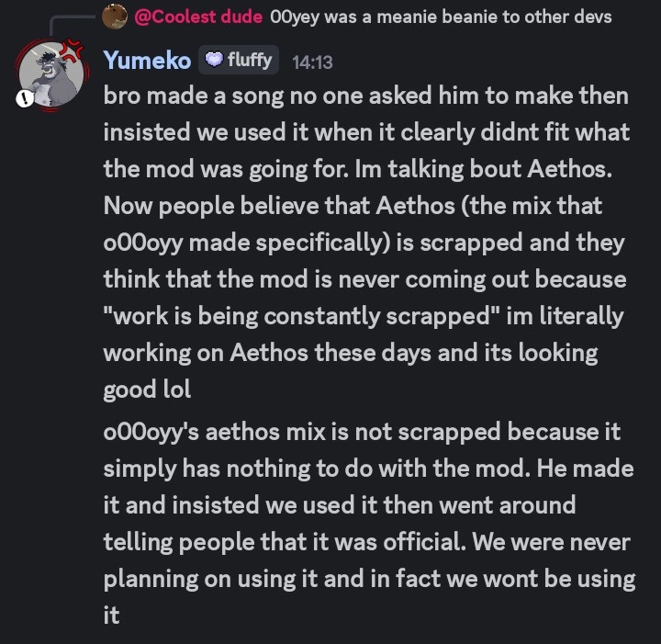Click the text "working on Aethos these days"
Image resolution: width=661 pixels, height=644 pixels.
[x=253, y=353]
